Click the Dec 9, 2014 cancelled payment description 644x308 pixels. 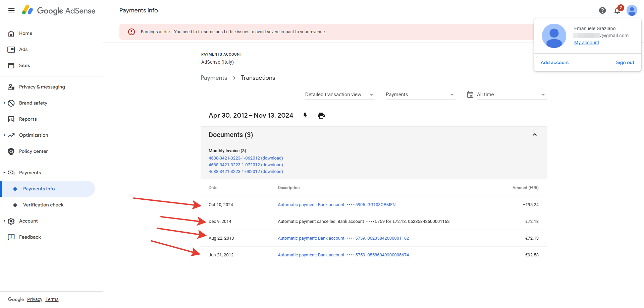click(x=364, y=222)
